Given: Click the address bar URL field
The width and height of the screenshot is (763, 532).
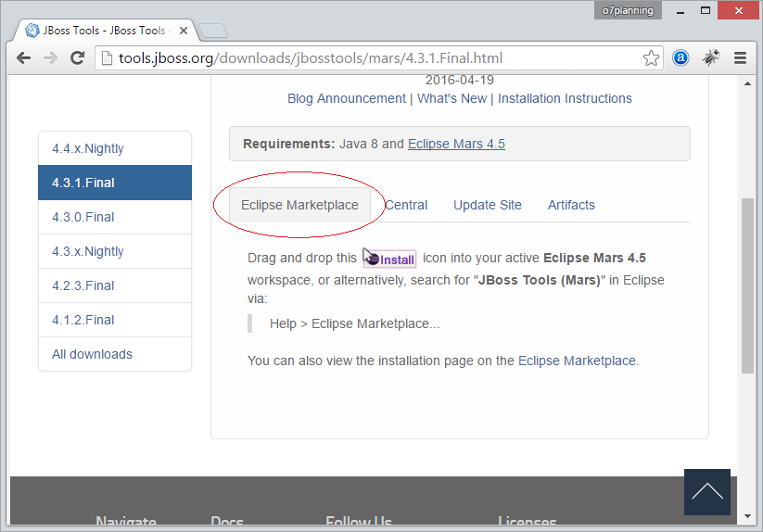Looking at the screenshot, I should point(379,58).
